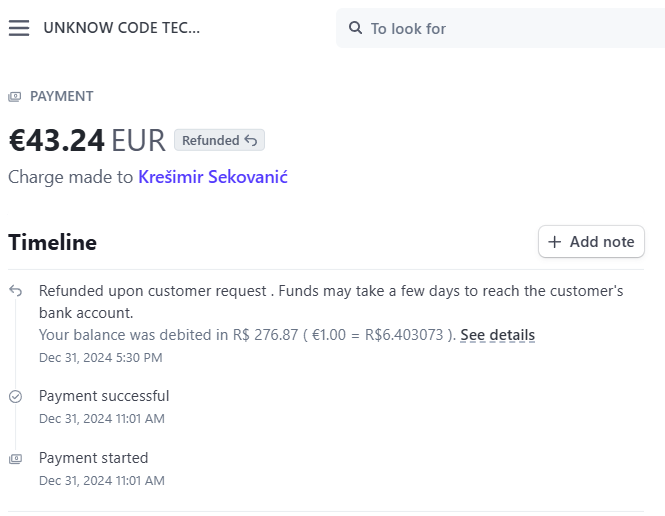Select the Refunded upon customer request entry
The image size is (665, 516).
coord(331,324)
